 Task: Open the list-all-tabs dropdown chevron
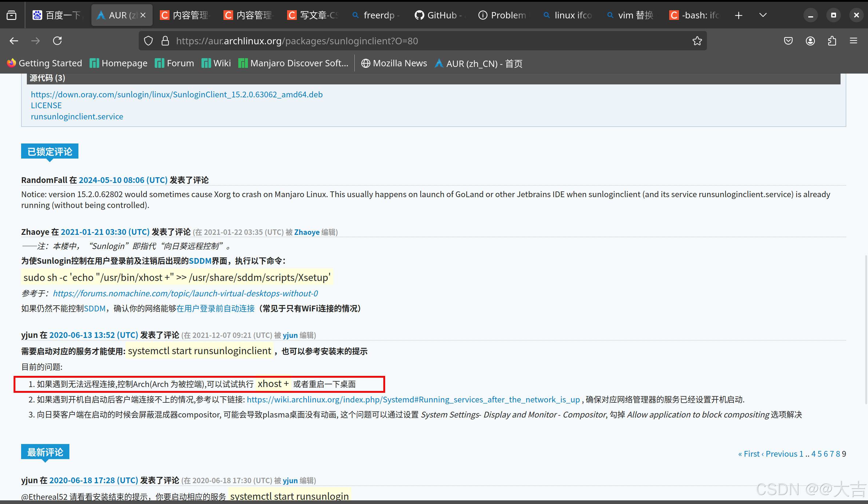[x=763, y=15]
